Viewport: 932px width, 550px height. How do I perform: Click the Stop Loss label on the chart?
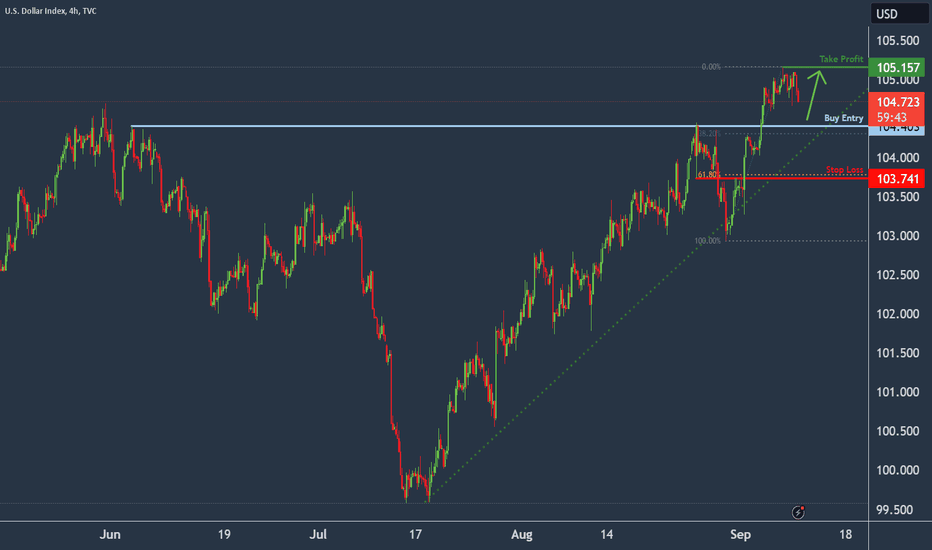(844, 170)
